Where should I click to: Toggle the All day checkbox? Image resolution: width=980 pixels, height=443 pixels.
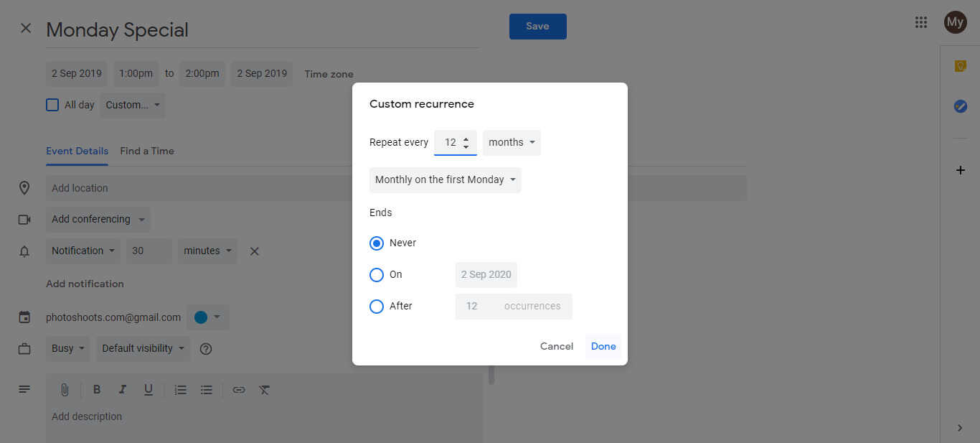[52, 105]
